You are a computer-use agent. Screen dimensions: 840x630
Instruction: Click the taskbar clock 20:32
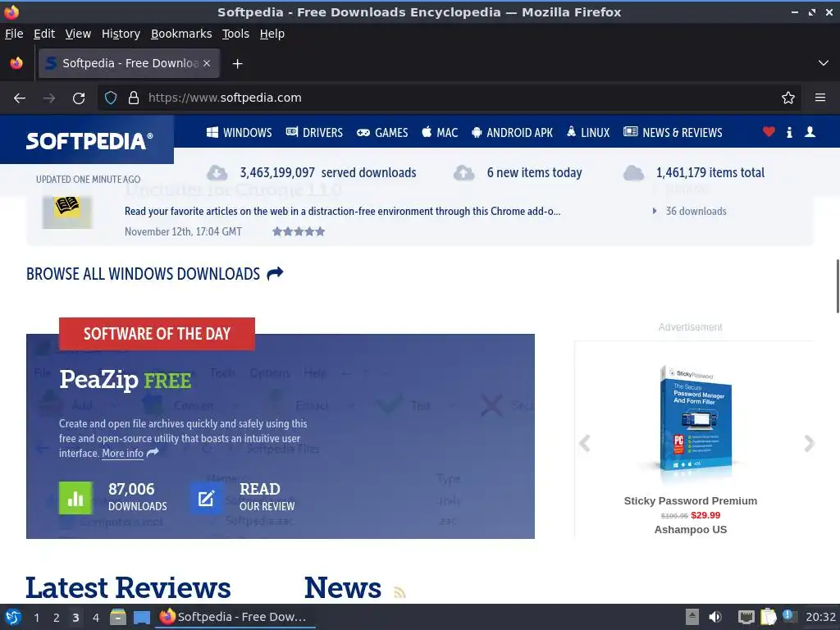pyautogui.click(x=820, y=617)
